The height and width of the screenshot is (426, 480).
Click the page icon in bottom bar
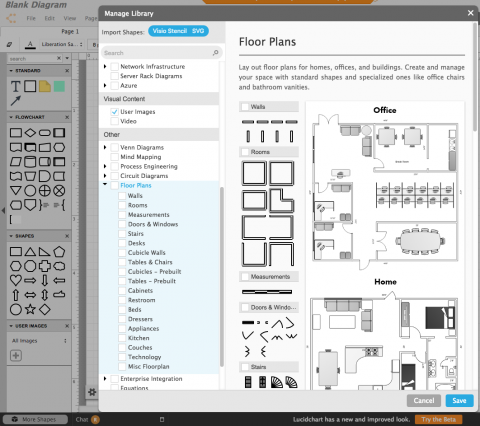162,419
